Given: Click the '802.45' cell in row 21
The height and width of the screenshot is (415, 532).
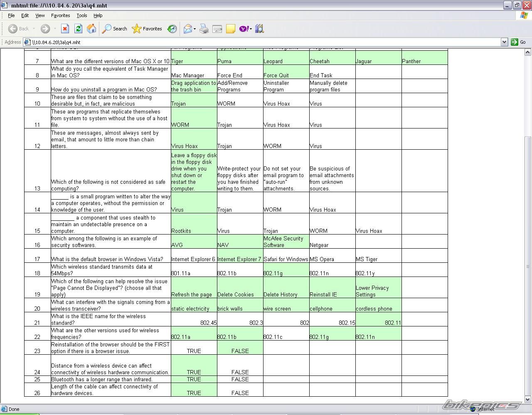Looking at the screenshot, I should (194, 319).
